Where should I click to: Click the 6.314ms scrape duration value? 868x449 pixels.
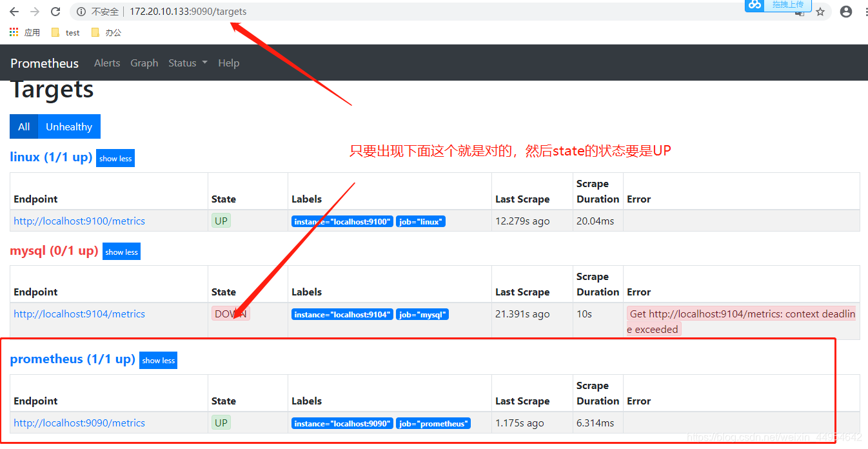click(x=595, y=423)
